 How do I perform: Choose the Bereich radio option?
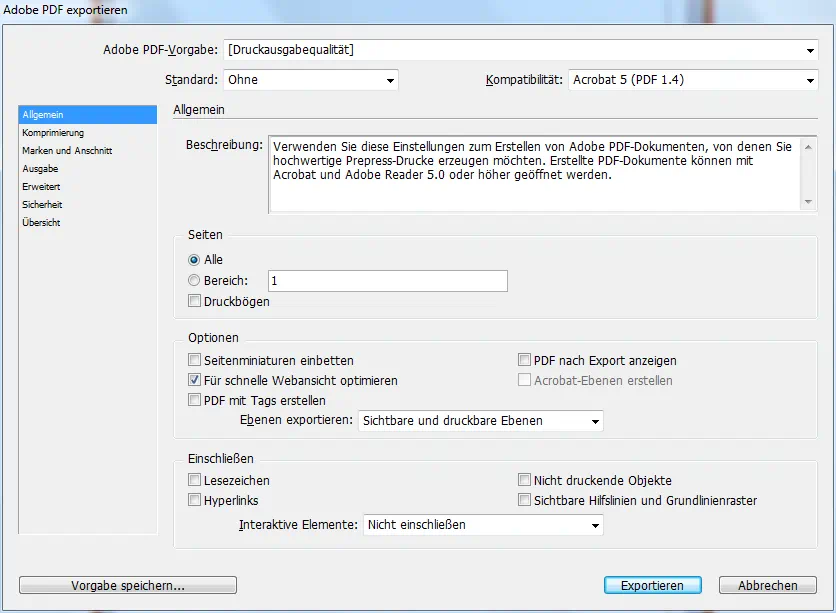point(194,281)
